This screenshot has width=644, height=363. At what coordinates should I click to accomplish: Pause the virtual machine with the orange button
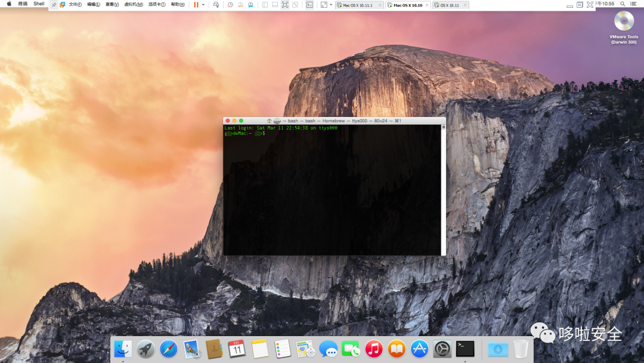196,5
